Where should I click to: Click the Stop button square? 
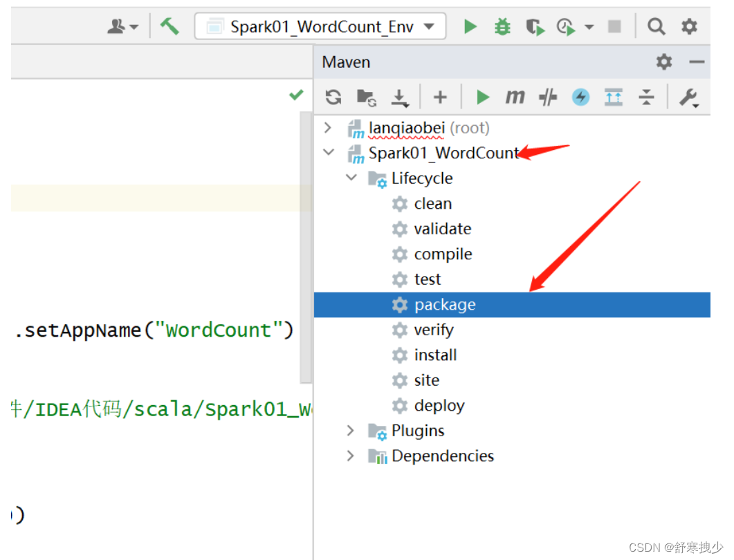(x=614, y=27)
